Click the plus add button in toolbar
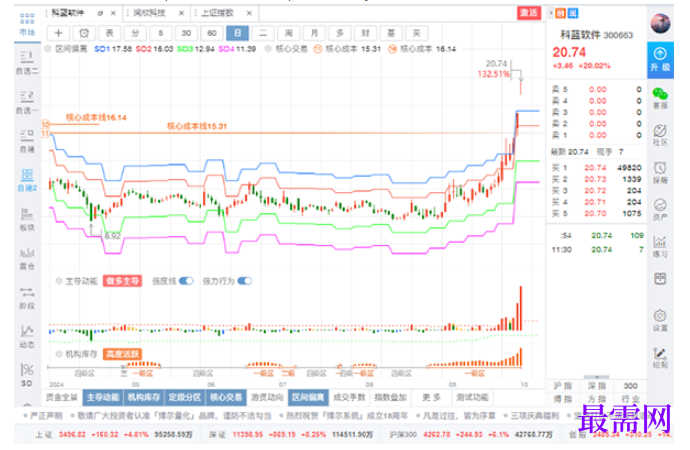Screen dimensions: 690x450 coord(58,33)
